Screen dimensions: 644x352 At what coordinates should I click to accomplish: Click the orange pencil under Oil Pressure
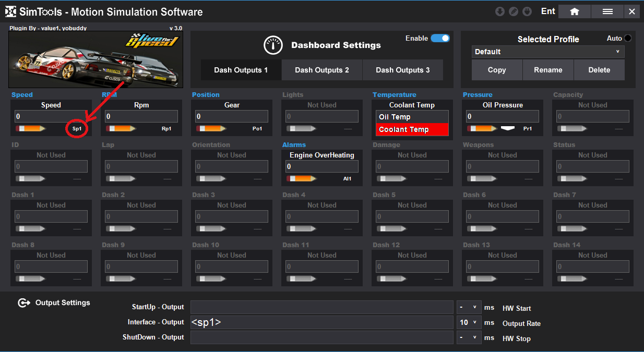pos(482,128)
